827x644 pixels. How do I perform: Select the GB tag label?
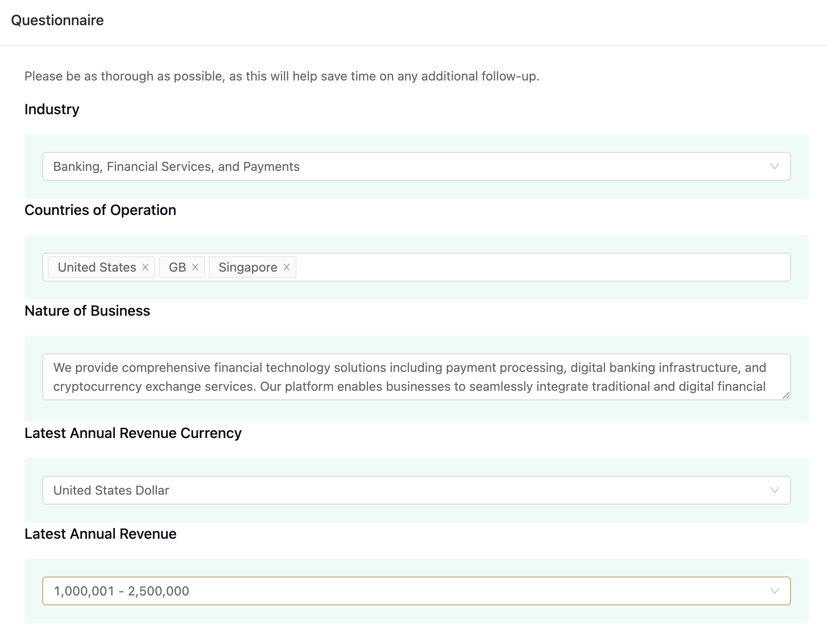pos(177,267)
